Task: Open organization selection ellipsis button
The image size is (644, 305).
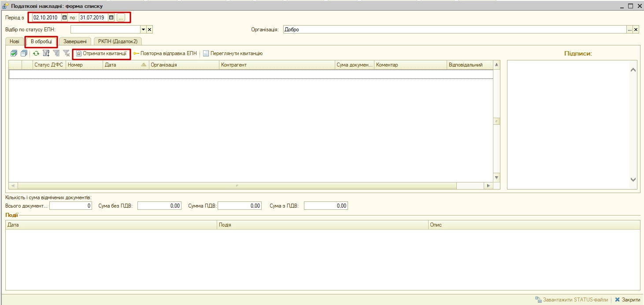Action: [x=629, y=30]
